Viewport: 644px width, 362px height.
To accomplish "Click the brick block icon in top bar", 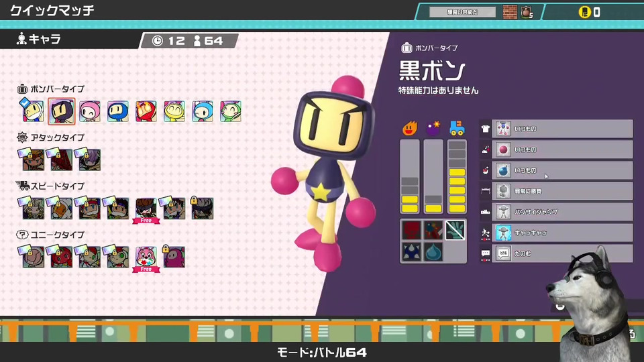I will pos(510,12).
